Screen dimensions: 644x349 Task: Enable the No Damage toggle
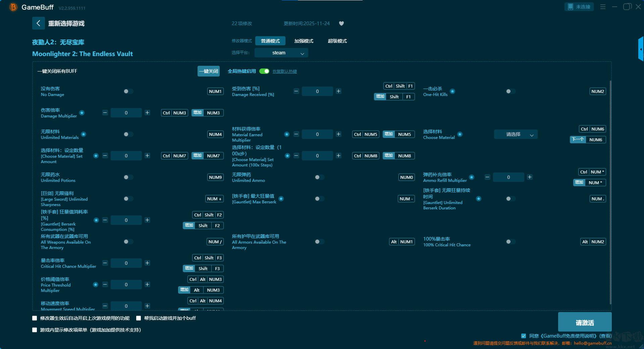pyautogui.click(x=128, y=91)
